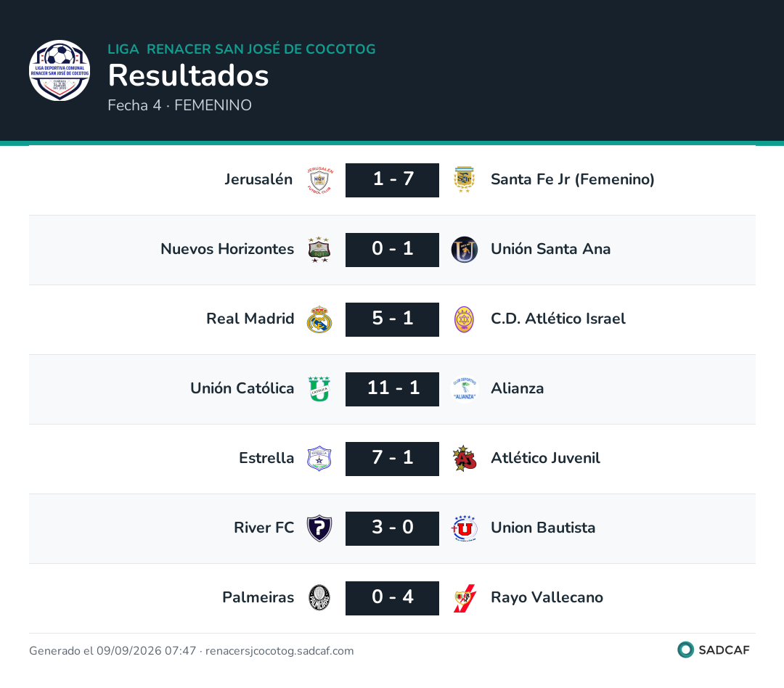Open renacersjcocotog.sadcaf.com footer link
Viewport: 784px width, 688px height.
(x=279, y=650)
